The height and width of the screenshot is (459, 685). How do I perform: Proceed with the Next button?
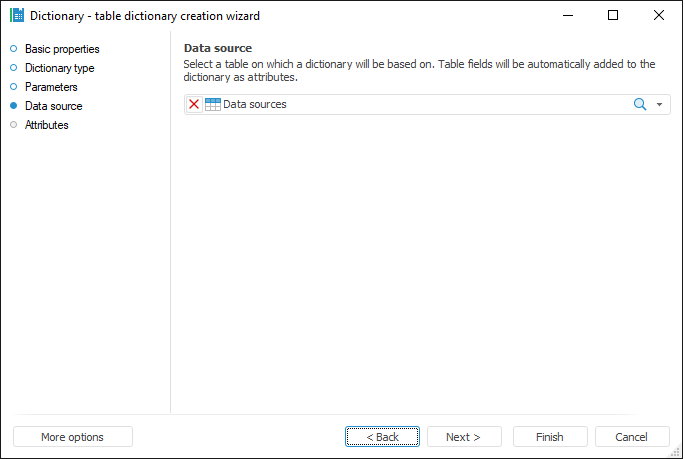[x=463, y=437]
